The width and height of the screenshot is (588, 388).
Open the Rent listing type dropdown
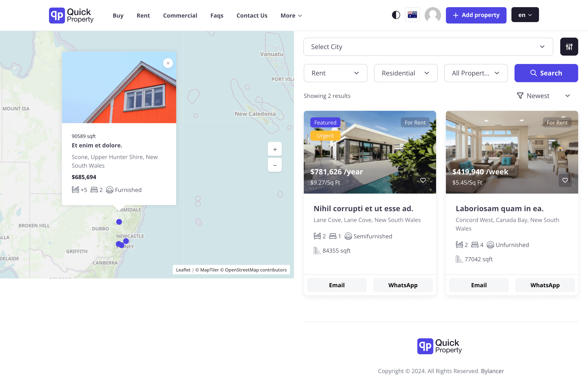tap(335, 73)
